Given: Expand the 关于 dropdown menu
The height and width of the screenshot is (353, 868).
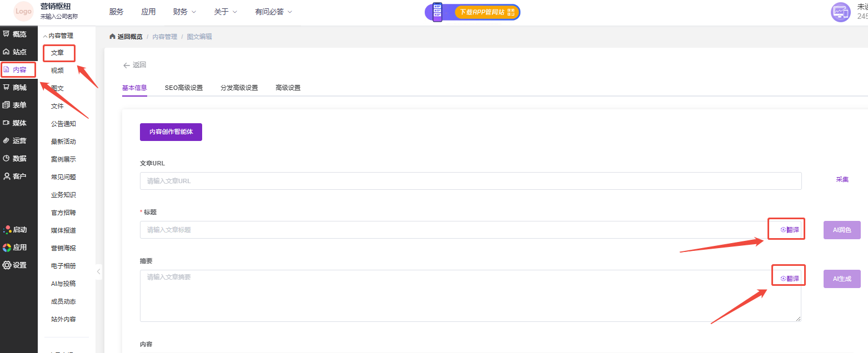Looking at the screenshot, I should (225, 12).
